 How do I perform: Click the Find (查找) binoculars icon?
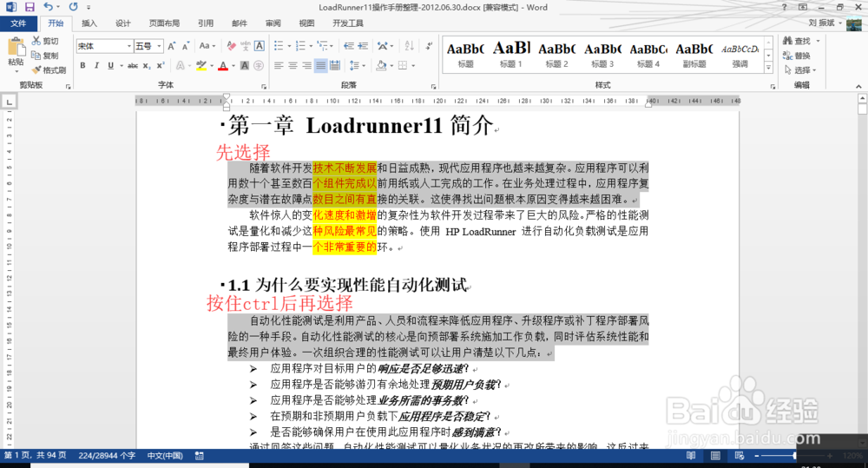[788, 41]
